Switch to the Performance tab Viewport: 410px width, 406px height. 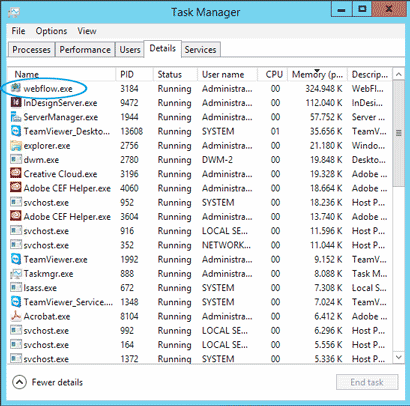(85, 50)
